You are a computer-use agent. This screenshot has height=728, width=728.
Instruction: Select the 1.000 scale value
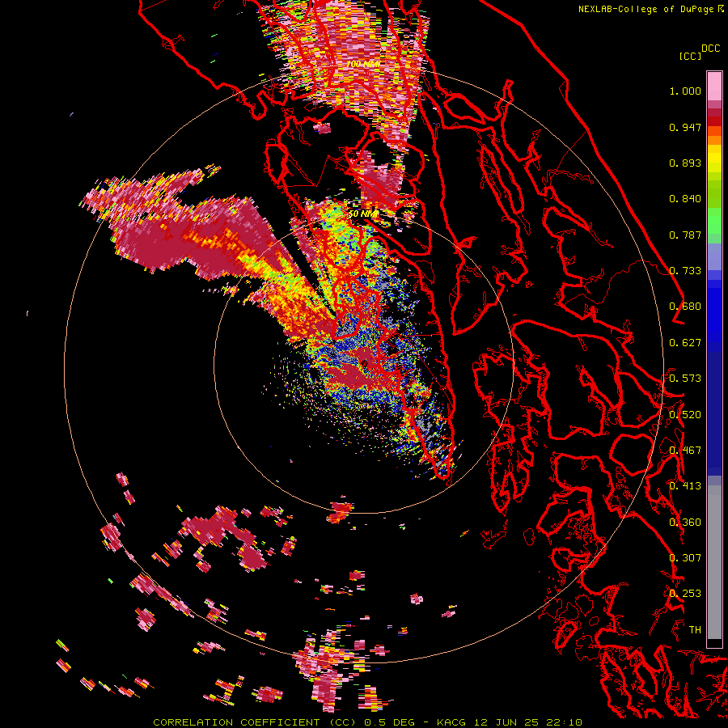point(685,91)
